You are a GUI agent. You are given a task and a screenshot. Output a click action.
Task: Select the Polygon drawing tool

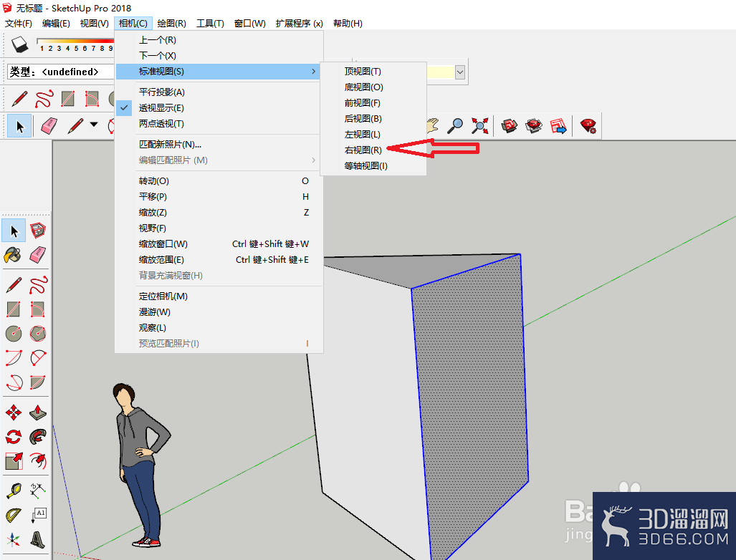[37, 334]
